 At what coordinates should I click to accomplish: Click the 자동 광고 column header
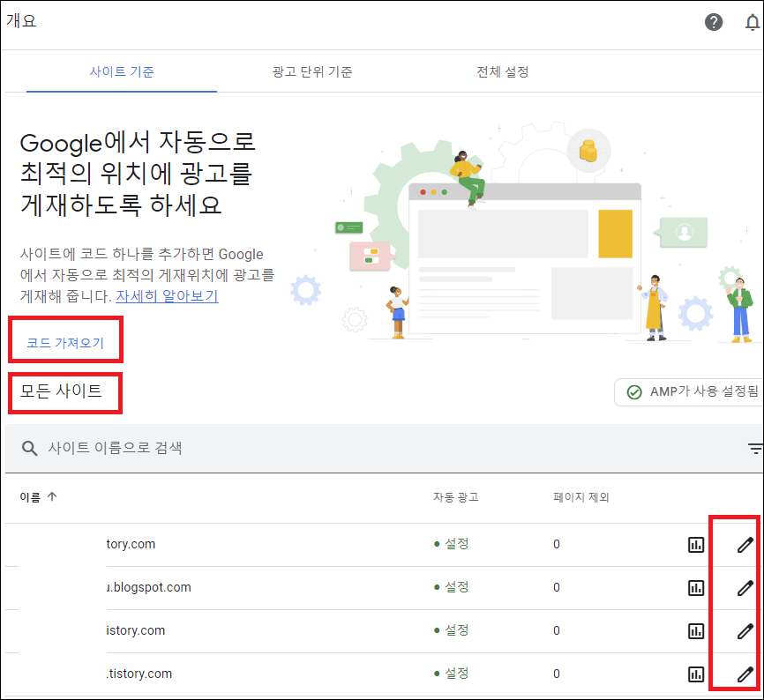tap(455, 497)
